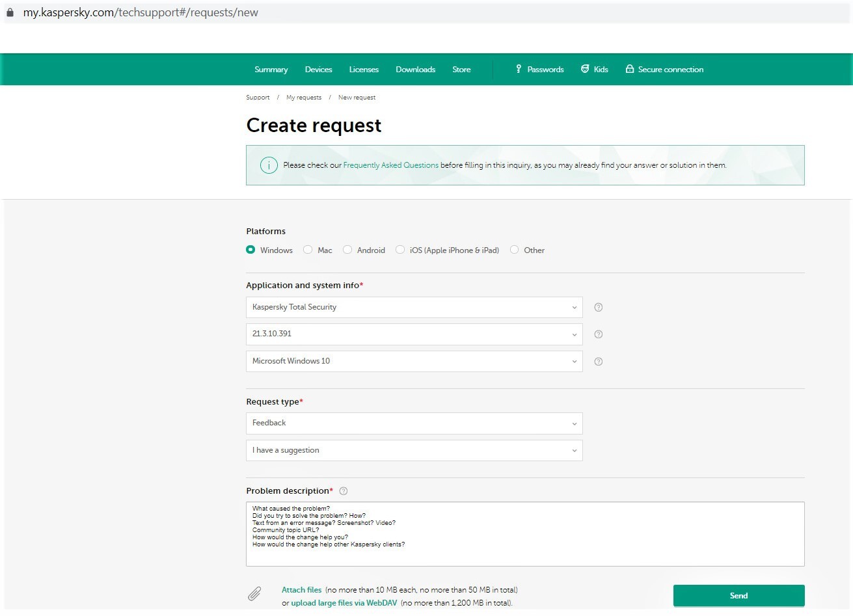The height and width of the screenshot is (616, 853).
Task: Click help icon next to Problem description
Action: [344, 491]
